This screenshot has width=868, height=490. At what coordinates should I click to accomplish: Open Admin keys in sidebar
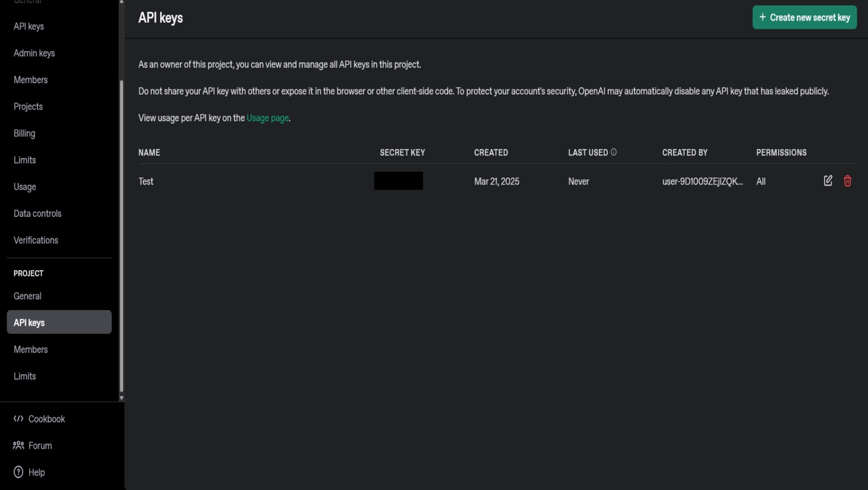click(x=34, y=53)
